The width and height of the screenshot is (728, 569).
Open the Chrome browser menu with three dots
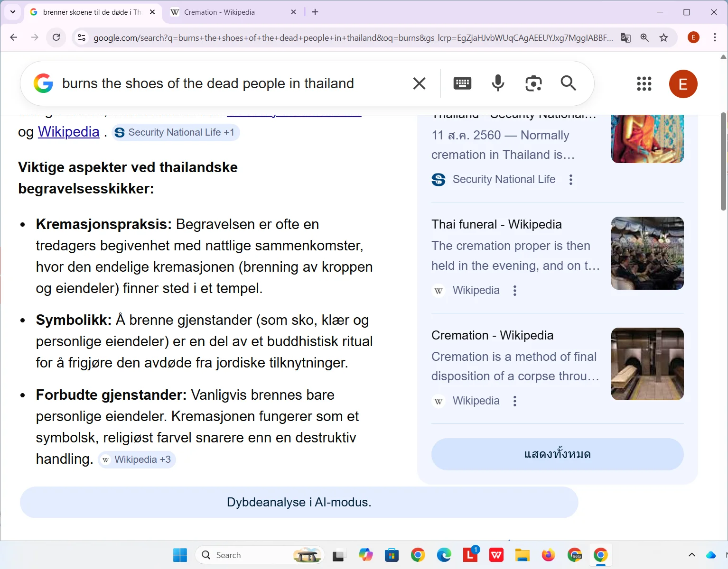715,37
